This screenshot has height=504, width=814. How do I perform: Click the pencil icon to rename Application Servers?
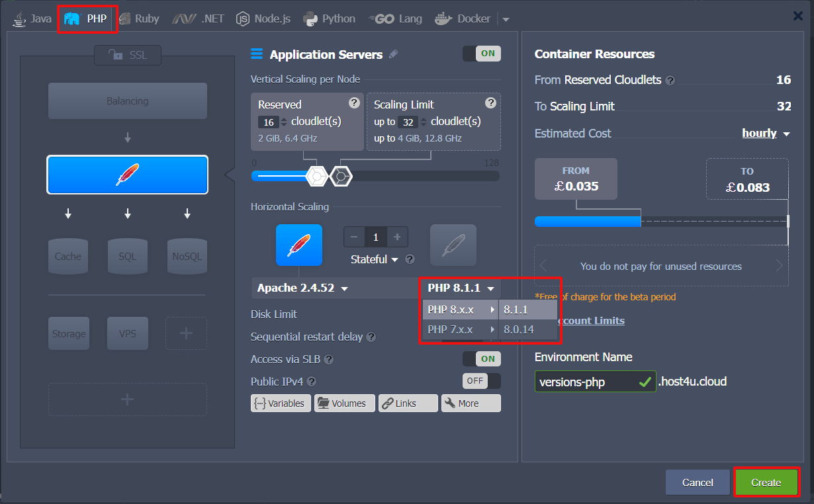(394, 54)
